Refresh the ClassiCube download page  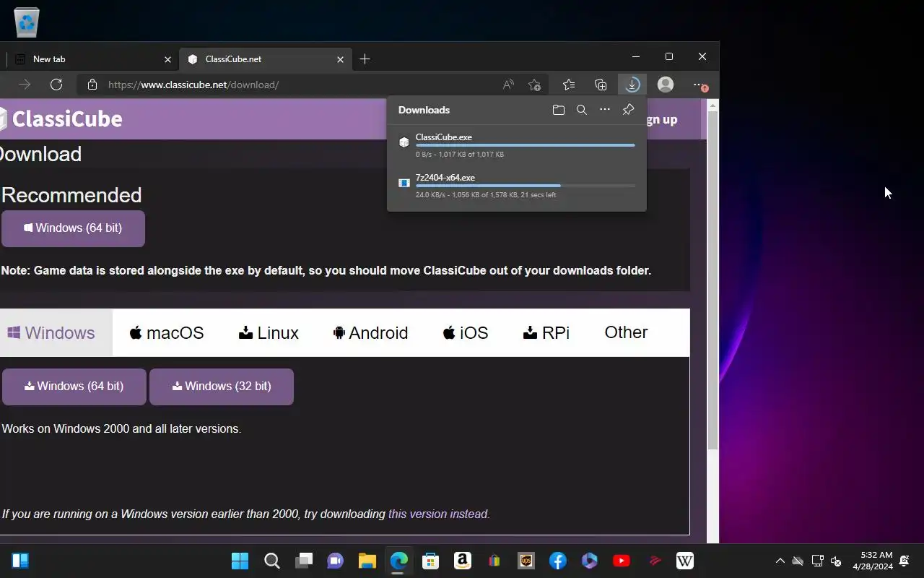click(x=56, y=85)
